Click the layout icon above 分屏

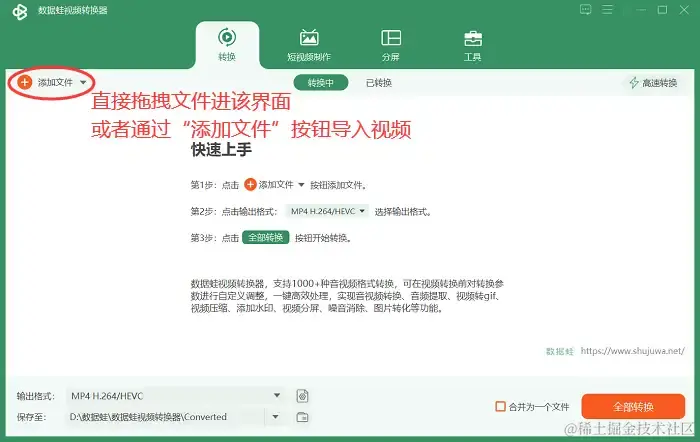tap(391, 38)
